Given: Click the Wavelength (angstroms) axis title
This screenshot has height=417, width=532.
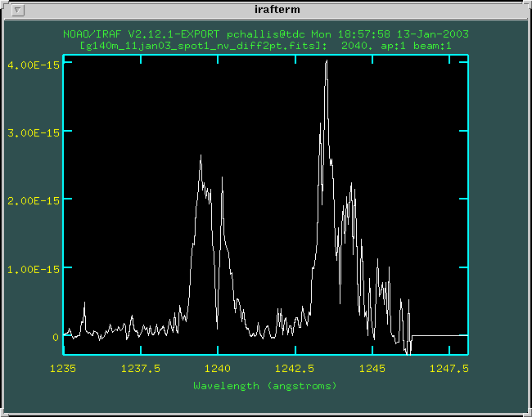Looking at the screenshot, I should coord(265,386).
